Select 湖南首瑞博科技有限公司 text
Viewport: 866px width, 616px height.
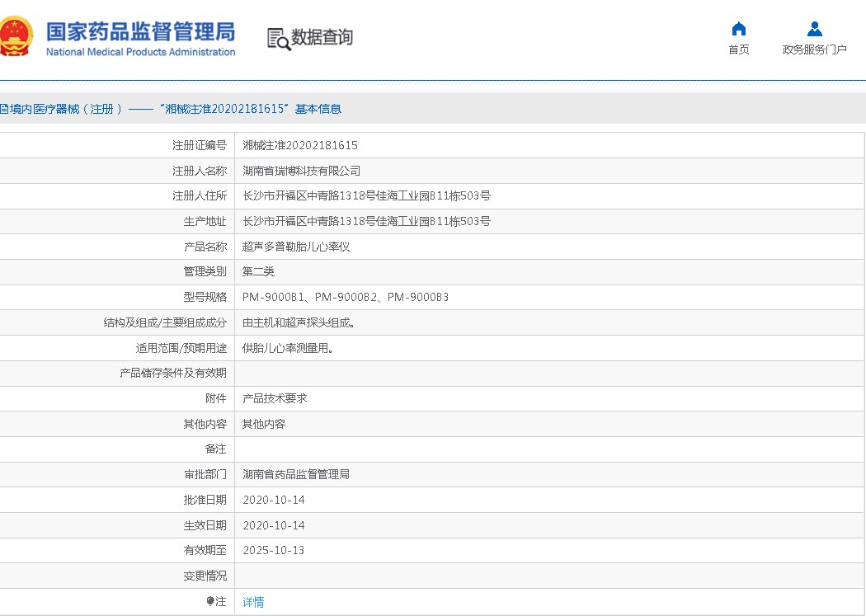point(302,171)
